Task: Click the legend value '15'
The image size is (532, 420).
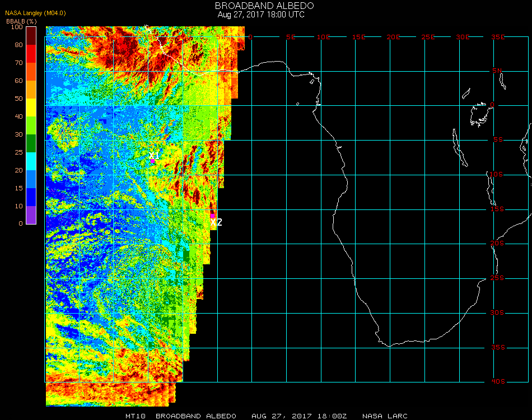Action: pyautogui.click(x=18, y=188)
